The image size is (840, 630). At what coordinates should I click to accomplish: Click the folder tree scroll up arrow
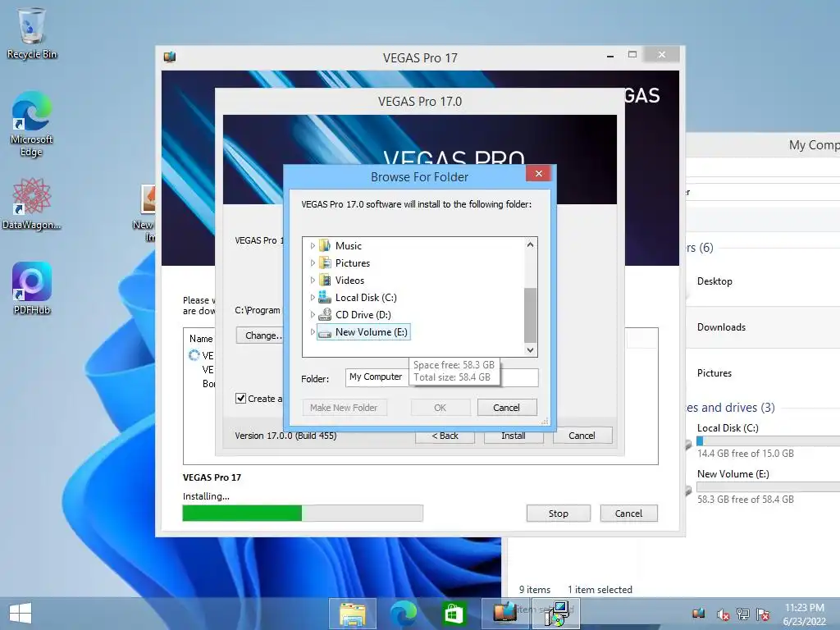click(x=530, y=244)
